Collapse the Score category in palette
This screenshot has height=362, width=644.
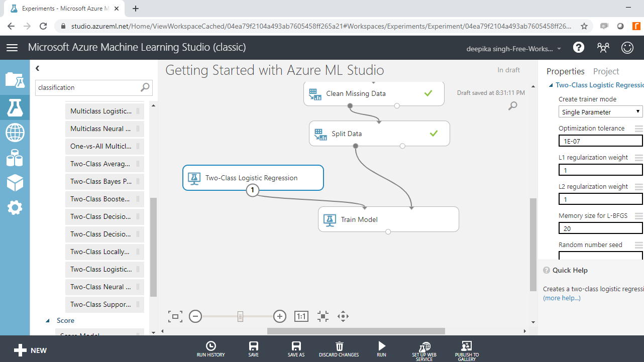[48, 321]
